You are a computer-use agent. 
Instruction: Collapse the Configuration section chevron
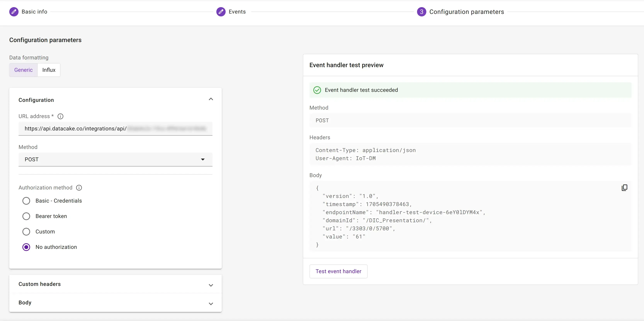pyautogui.click(x=211, y=99)
